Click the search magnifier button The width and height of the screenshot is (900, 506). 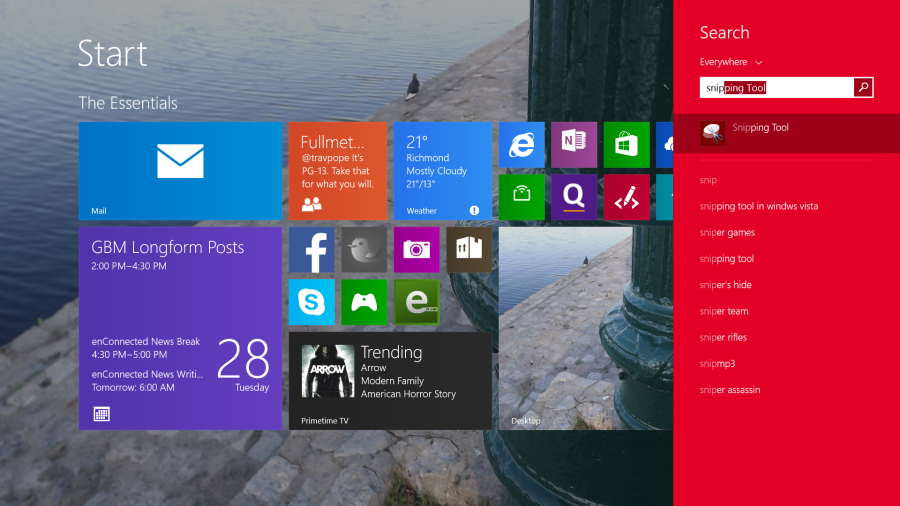pyautogui.click(x=863, y=87)
